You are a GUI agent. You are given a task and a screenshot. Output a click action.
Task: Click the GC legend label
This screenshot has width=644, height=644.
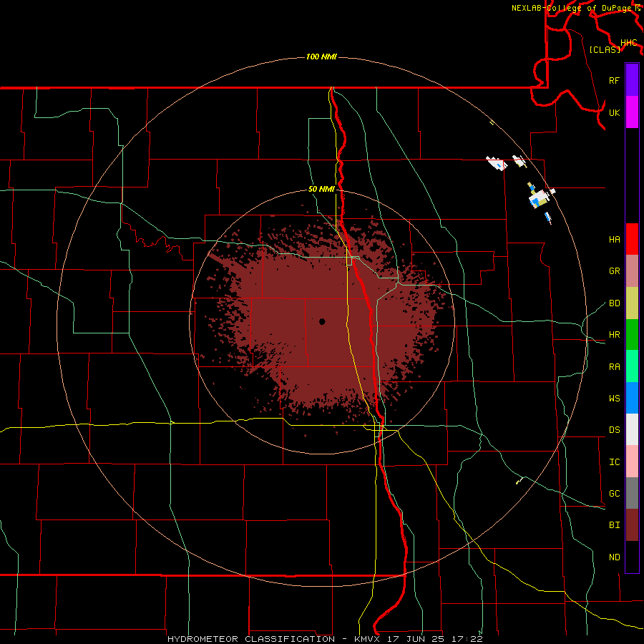(x=614, y=494)
